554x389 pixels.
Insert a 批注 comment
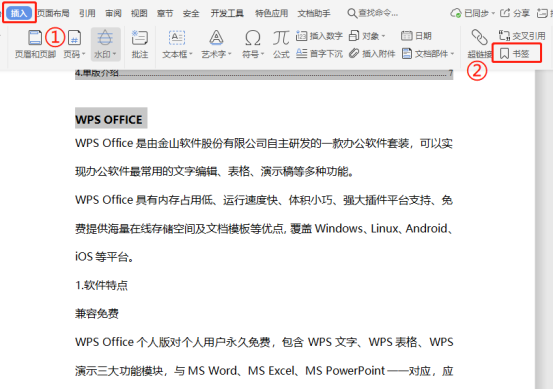(x=140, y=44)
